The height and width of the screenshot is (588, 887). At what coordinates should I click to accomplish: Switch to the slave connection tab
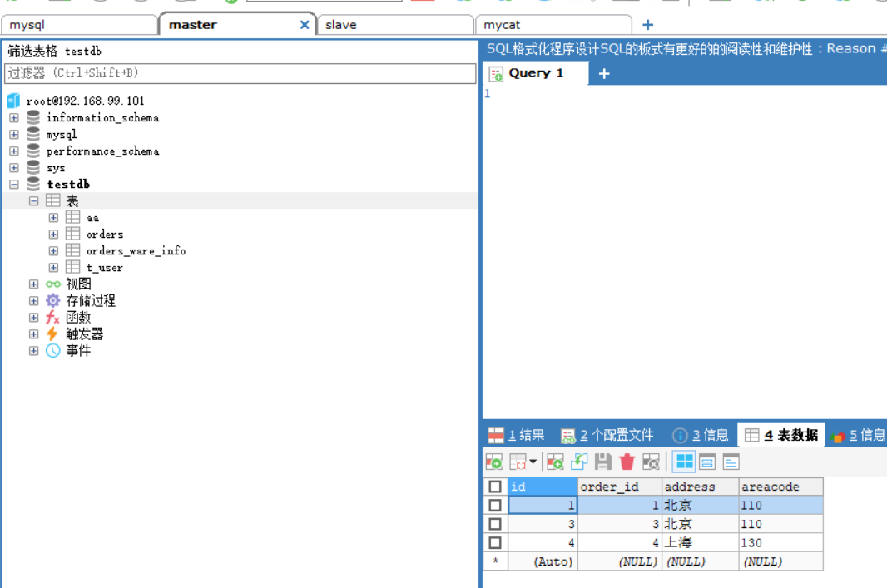click(x=395, y=25)
